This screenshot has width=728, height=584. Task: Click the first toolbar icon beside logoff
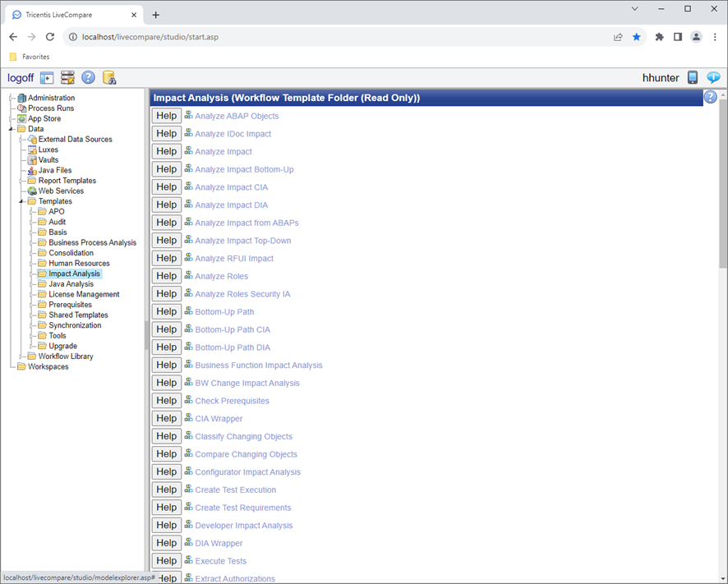tap(47, 78)
